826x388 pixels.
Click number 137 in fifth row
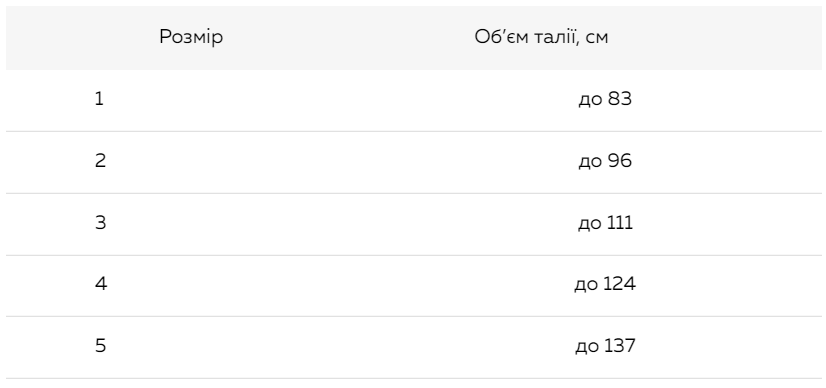(x=620, y=345)
